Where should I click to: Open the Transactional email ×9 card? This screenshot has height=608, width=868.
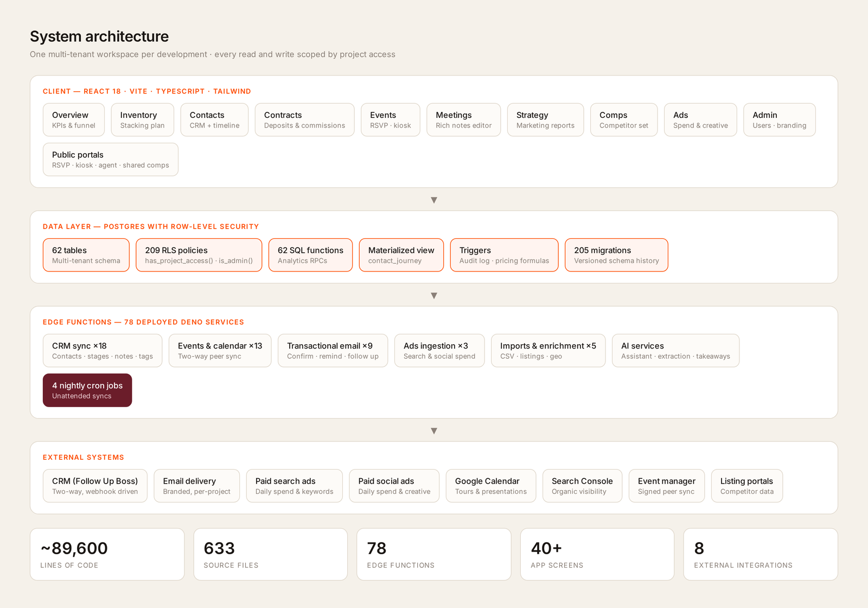point(333,351)
